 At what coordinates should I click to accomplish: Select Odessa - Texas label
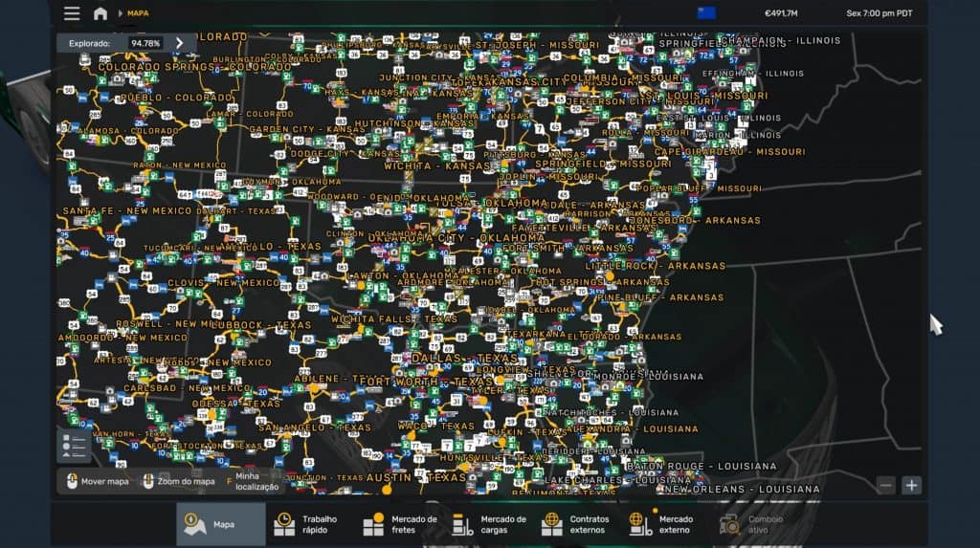coord(236,404)
